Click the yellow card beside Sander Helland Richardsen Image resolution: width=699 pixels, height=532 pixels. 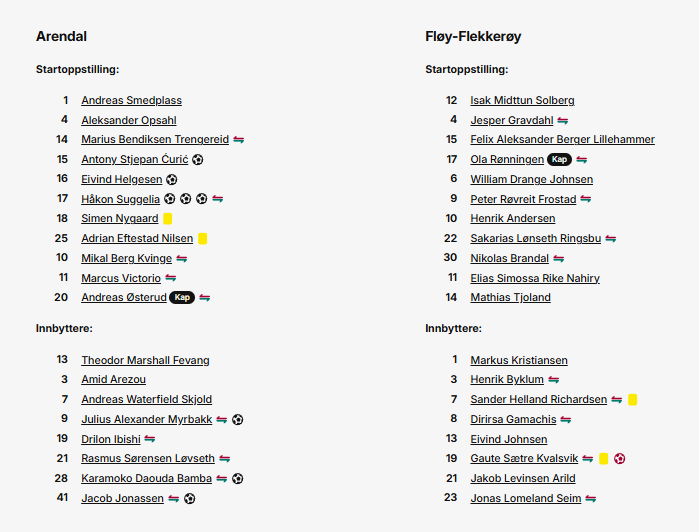[x=633, y=400]
